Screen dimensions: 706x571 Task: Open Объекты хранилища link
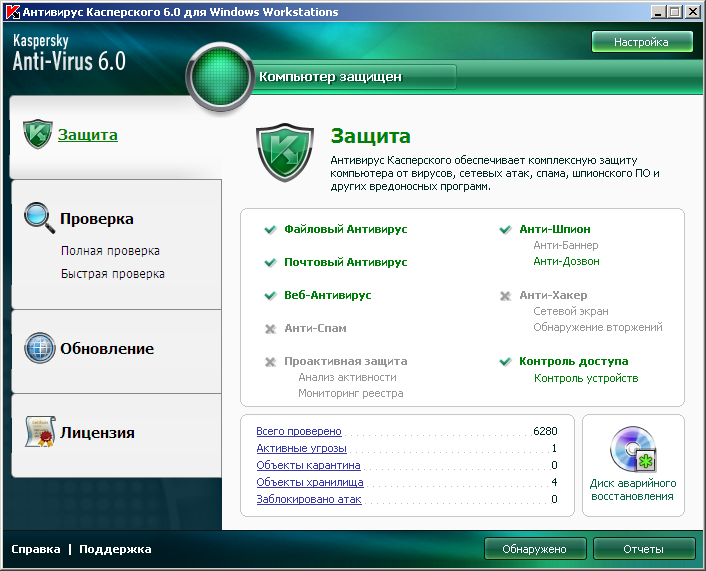coord(310,482)
